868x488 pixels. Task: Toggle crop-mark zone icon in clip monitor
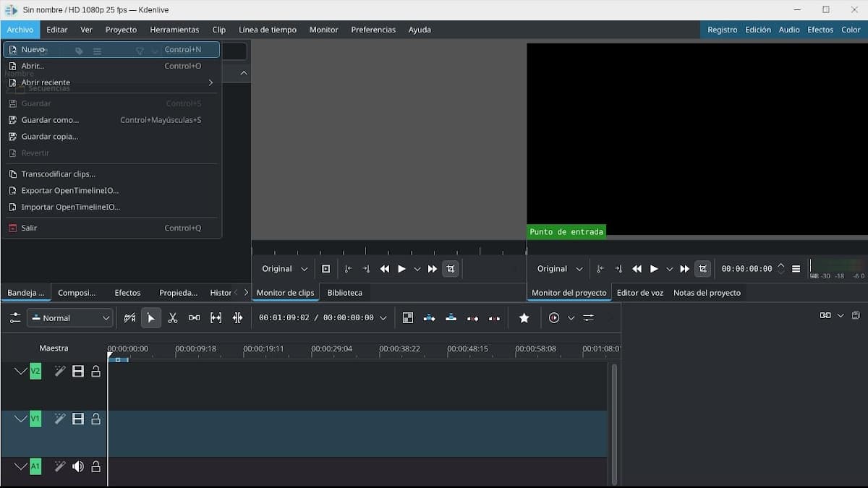(451, 269)
